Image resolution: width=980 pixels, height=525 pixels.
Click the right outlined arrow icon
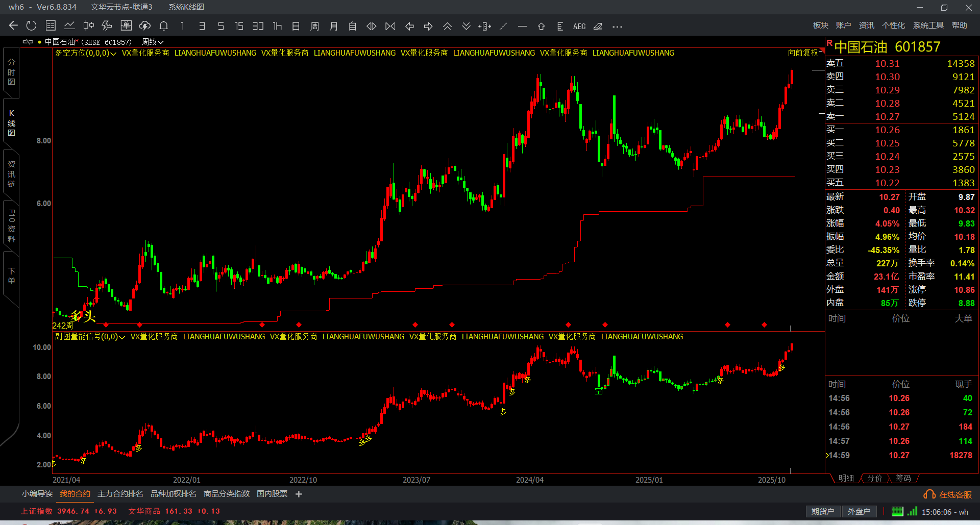428,26
